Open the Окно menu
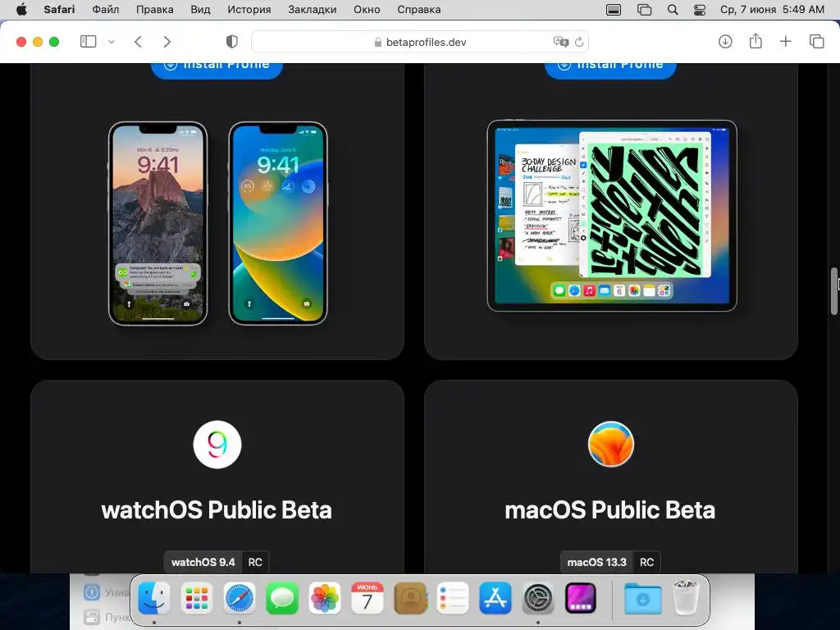Image resolution: width=840 pixels, height=630 pixels. [x=367, y=10]
